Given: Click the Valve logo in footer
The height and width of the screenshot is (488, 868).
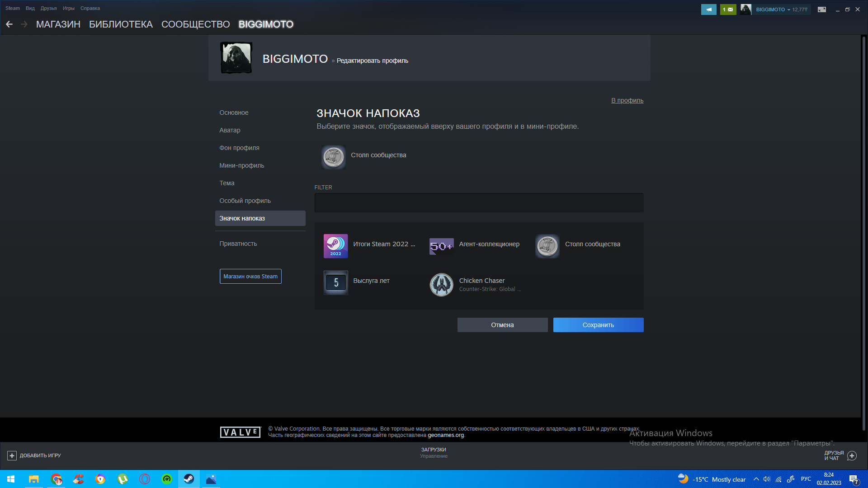Looking at the screenshot, I should pyautogui.click(x=241, y=432).
